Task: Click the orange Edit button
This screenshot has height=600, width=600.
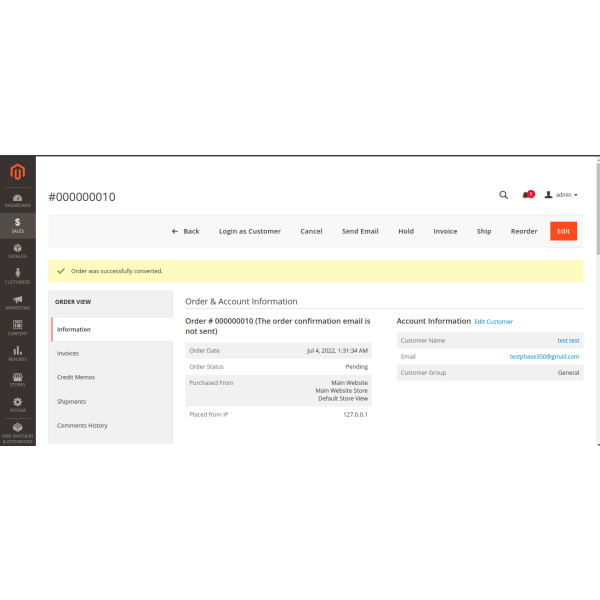Action: coord(563,231)
